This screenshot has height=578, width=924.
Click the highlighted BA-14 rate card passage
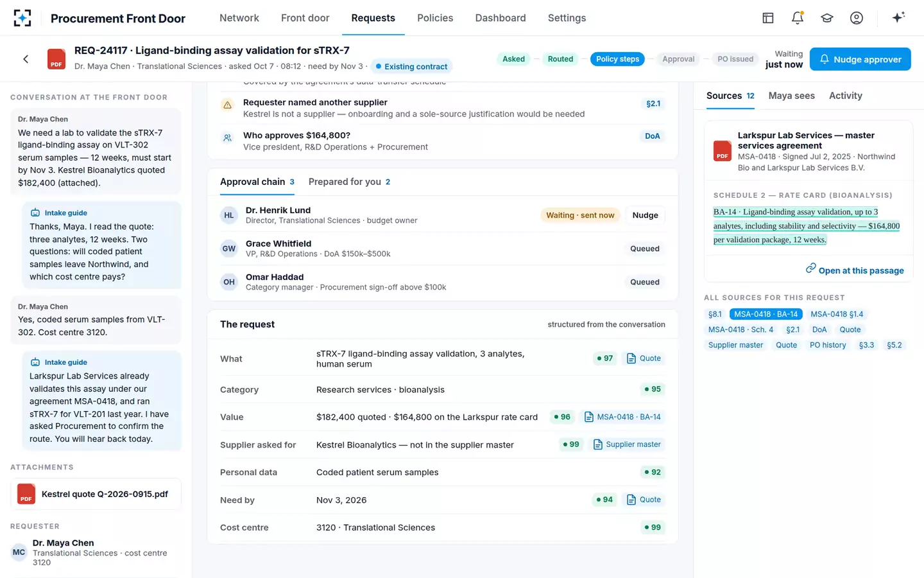(807, 225)
